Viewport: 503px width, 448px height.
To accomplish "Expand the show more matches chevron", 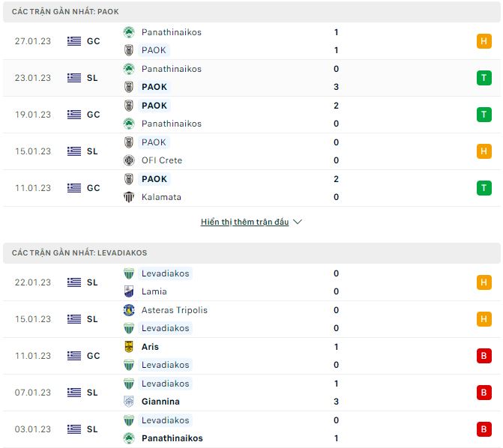I will (298, 223).
